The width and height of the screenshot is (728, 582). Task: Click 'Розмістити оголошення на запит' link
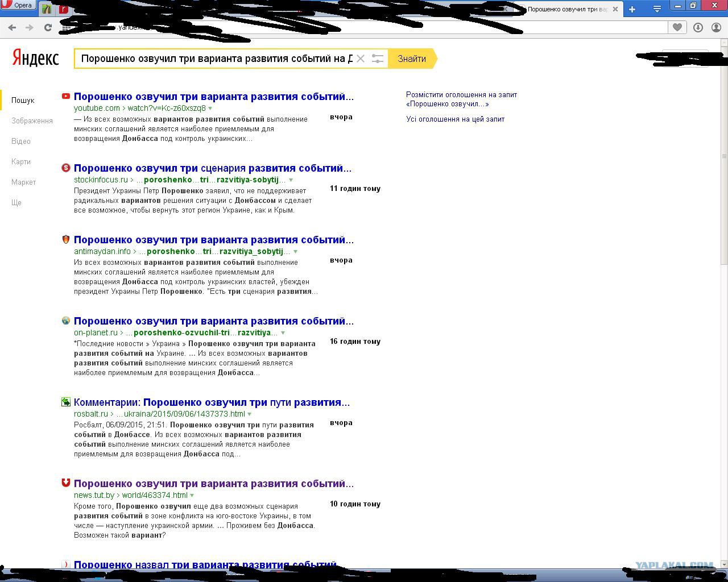pyautogui.click(x=461, y=99)
